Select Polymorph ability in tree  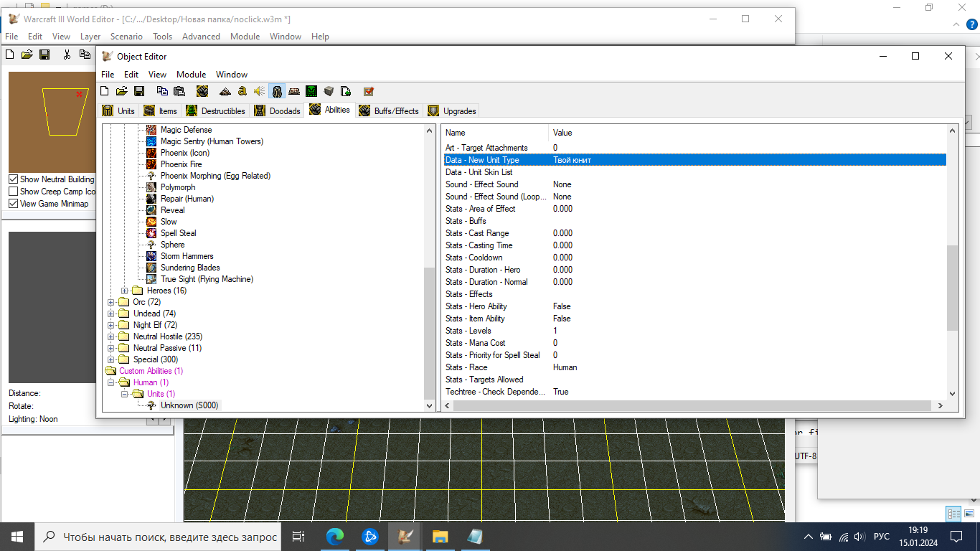178,187
